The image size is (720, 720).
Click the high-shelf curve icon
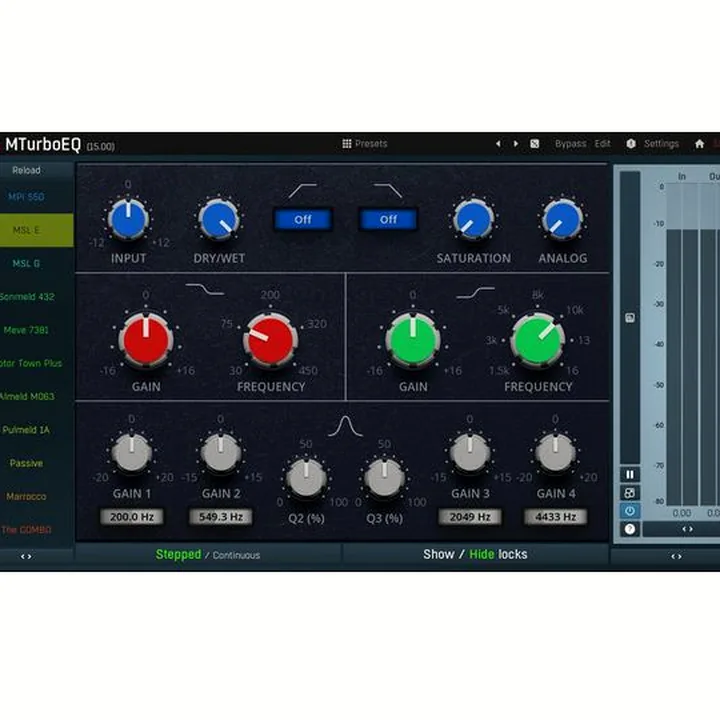(x=476, y=292)
